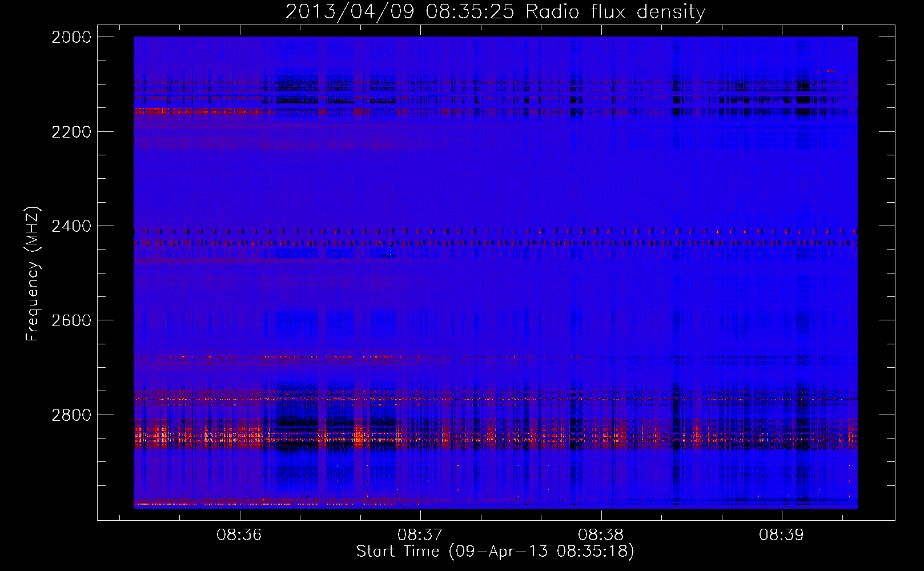Click the plot title '2013/04/09 08:35:25 Radio flux density'
The height and width of the screenshot is (571, 924).
[495, 12]
